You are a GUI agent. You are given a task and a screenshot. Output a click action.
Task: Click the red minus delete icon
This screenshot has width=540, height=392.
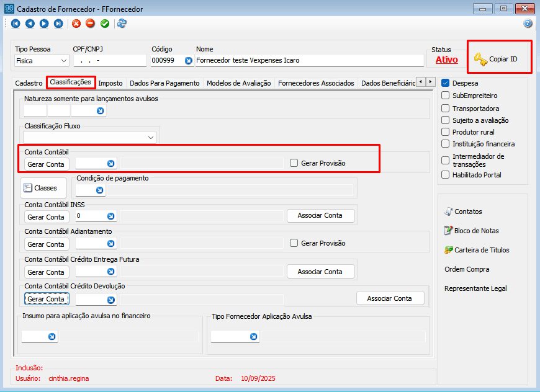(90, 24)
